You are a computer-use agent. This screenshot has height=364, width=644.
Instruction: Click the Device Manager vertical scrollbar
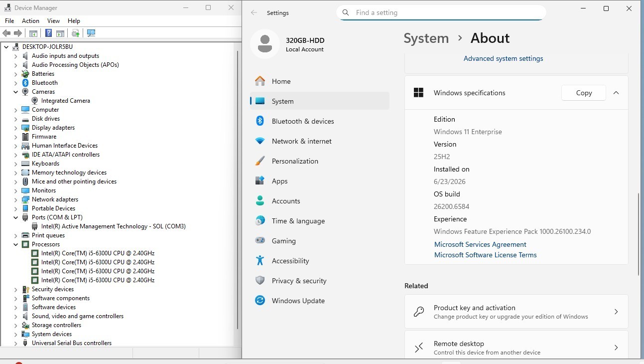(238, 189)
